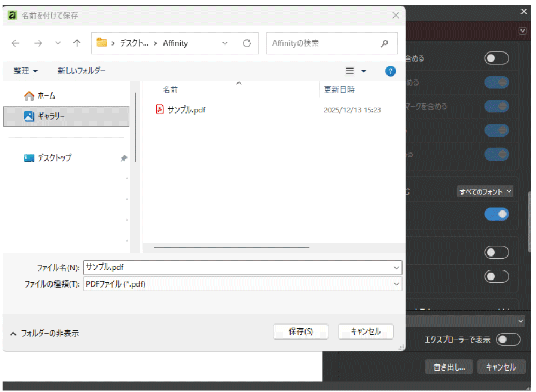536x392 pixels.
Task: Go up one folder level
Action: point(77,43)
